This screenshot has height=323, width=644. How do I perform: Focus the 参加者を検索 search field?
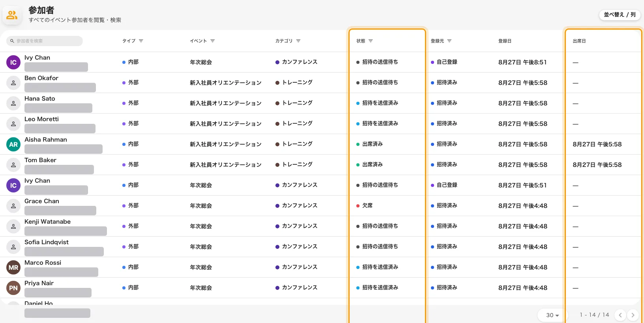tap(45, 41)
